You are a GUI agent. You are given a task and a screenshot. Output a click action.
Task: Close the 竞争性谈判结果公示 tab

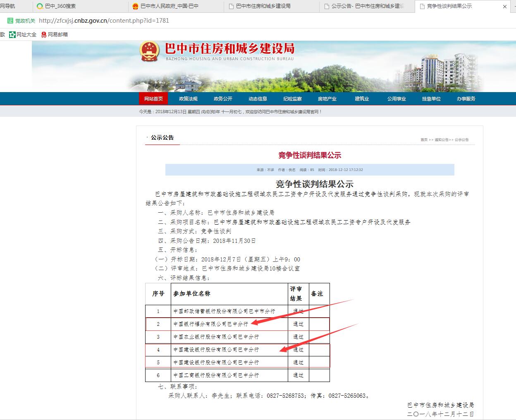505,7
